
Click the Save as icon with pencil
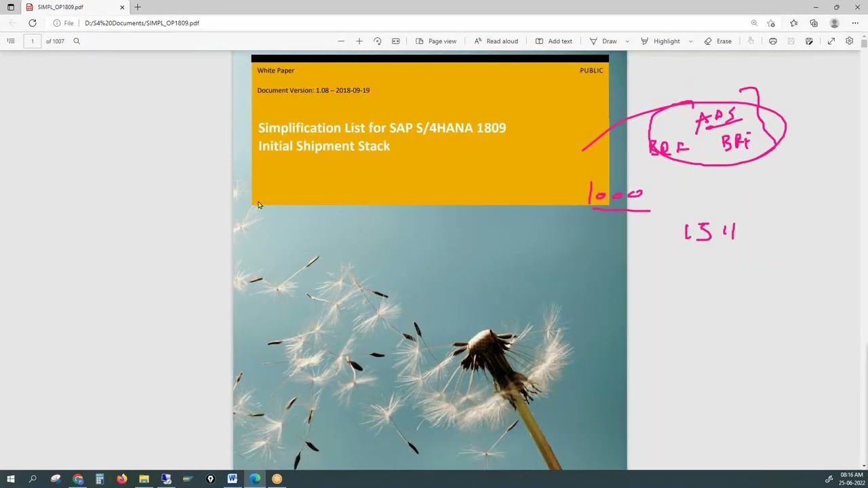coord(809,41)
